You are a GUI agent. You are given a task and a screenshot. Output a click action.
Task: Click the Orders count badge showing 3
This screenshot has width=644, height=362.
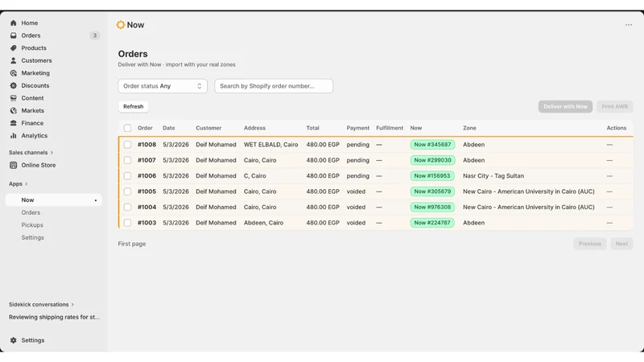coord(94,35)
